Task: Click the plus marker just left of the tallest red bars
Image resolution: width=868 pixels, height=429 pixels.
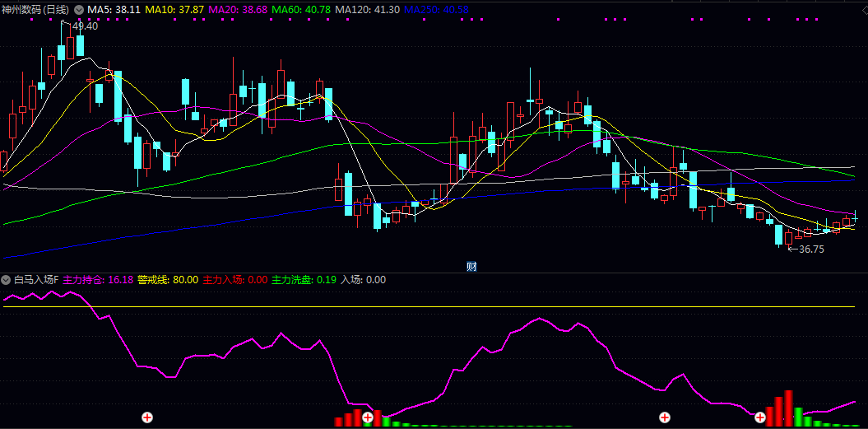Action: pyautogui.click(x=760, y=417)
